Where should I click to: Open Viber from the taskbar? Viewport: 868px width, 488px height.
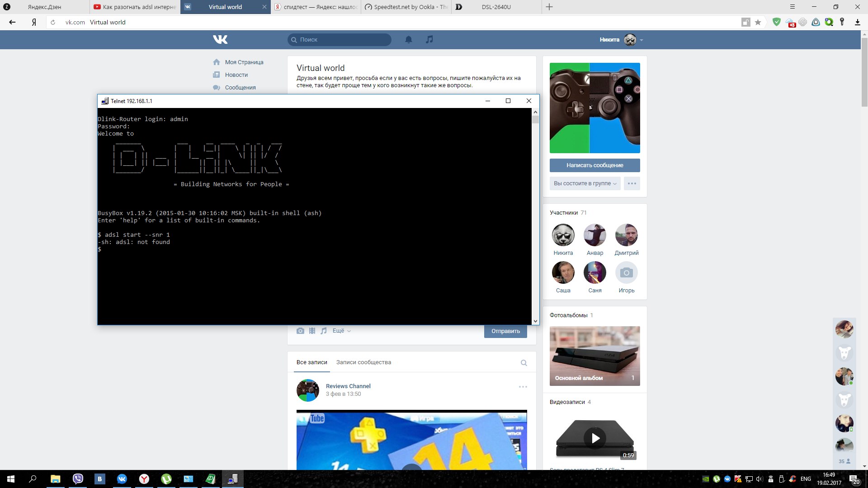(78, 479)
